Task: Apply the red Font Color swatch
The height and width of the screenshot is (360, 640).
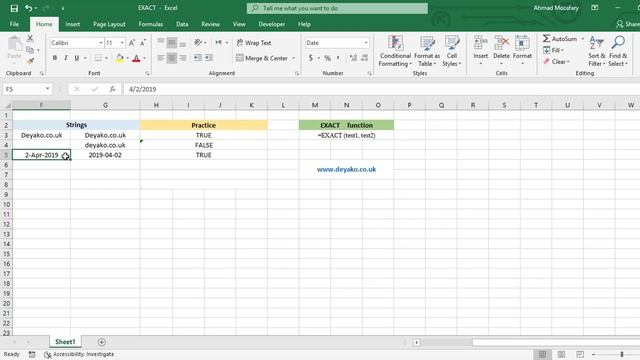Action: point(136,58)
